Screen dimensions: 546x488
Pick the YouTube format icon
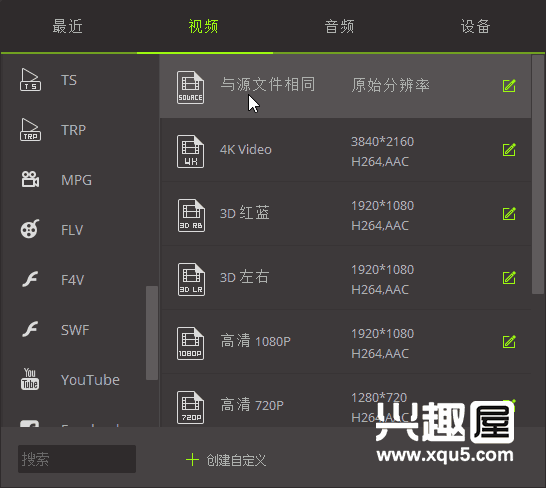coord(30,379)
